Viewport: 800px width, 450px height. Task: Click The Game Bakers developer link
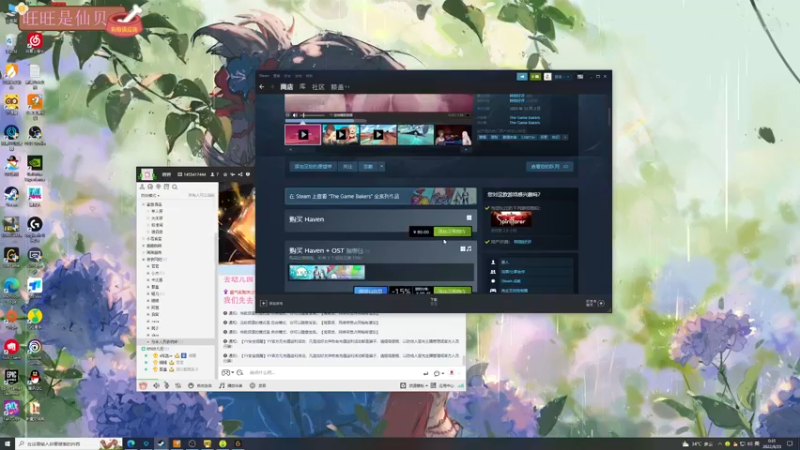pos(524,117)
